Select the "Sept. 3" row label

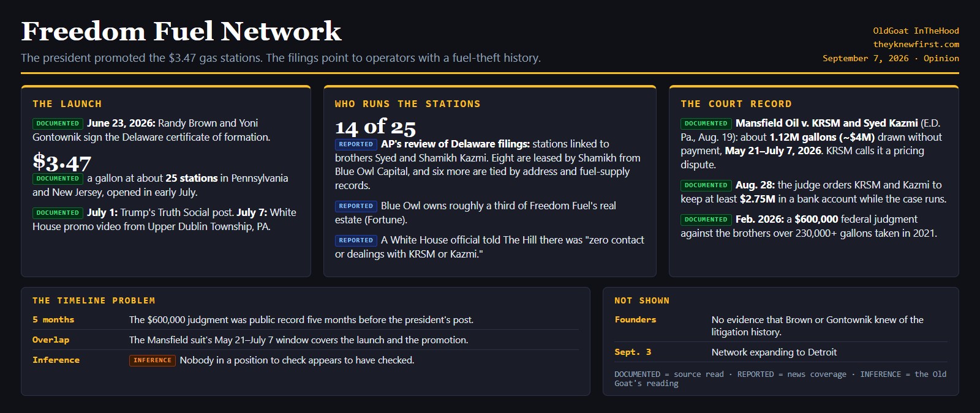pos(633,352)
